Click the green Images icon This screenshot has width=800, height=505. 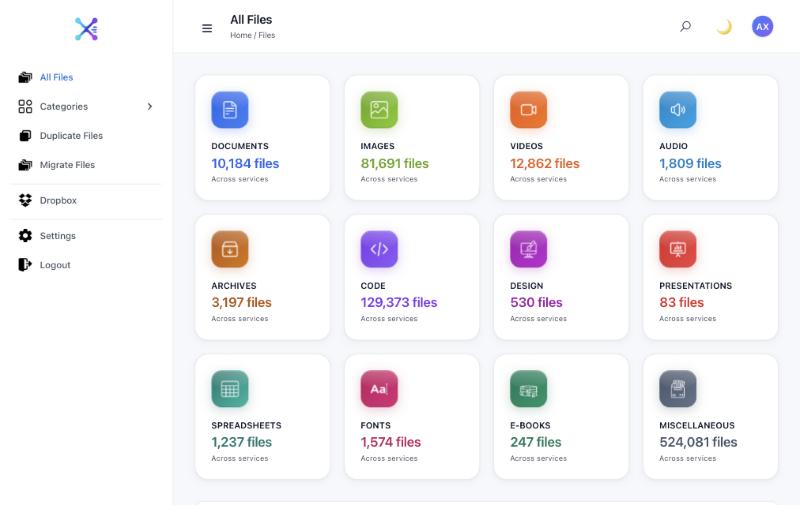coord(379,110)
